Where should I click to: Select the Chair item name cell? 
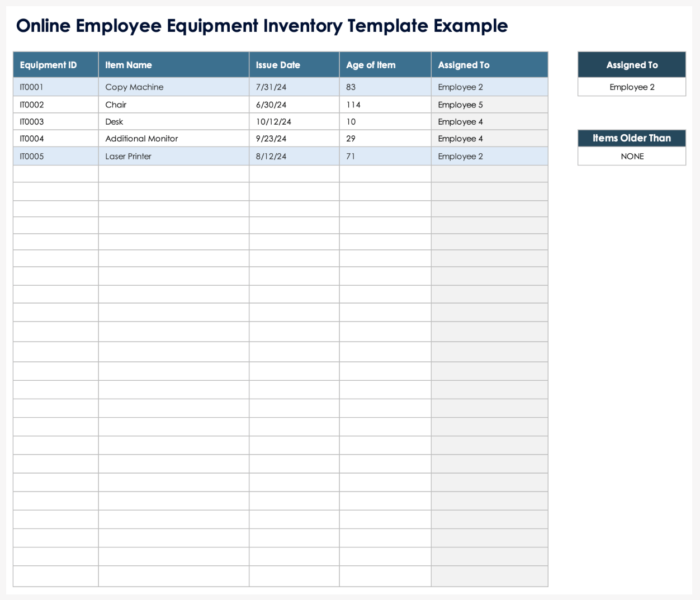(173, 105)
